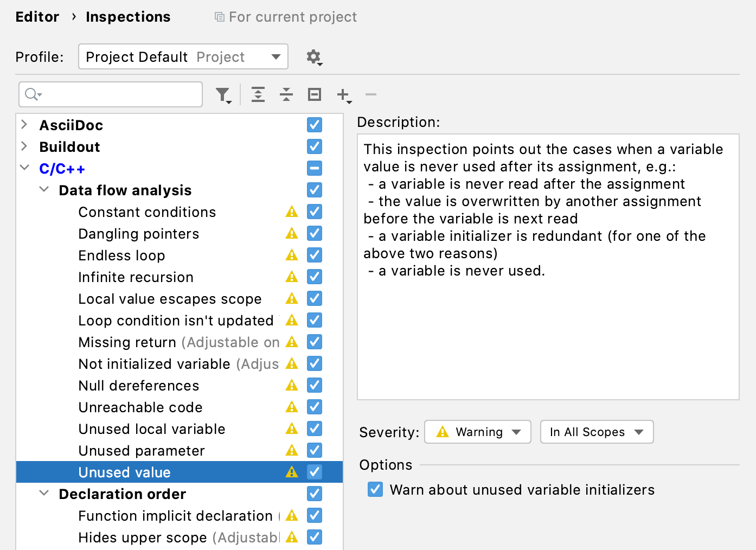Click Editor in the breadcrumb
The width and height of the screenshot is (756, 550).
[x=37, y=17]
